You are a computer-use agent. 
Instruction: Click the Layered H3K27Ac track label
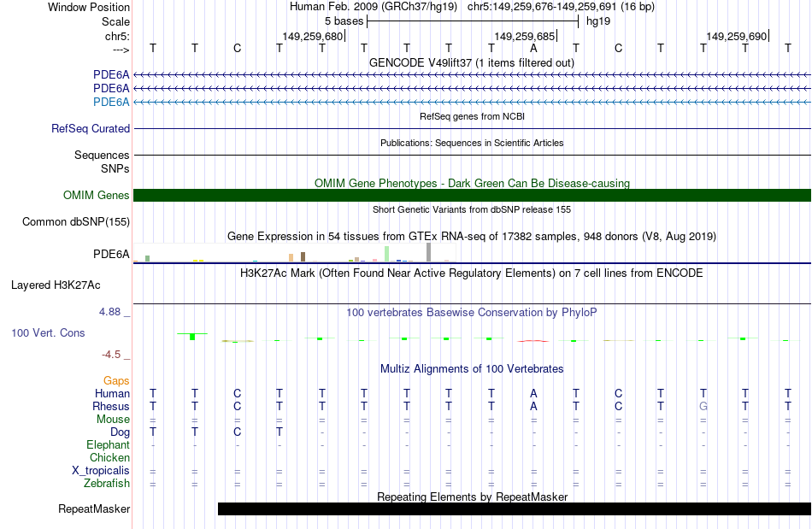[x=56, y=285]
